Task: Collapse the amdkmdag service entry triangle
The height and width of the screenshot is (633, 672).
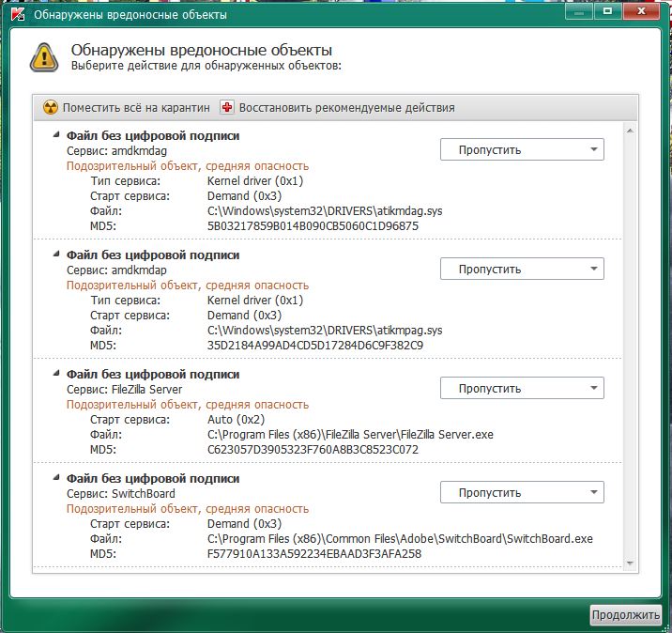Action: pyautogui.click(x=57, y=135)
